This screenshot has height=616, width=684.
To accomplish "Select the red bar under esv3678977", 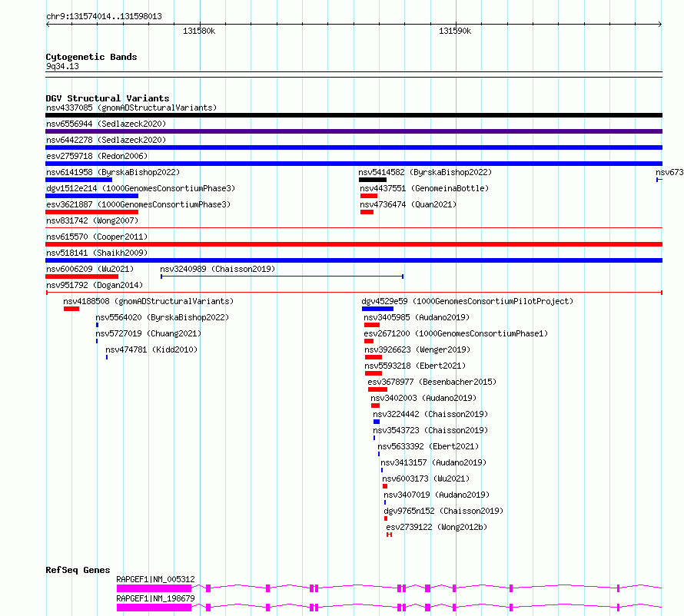I will (377, 389).
